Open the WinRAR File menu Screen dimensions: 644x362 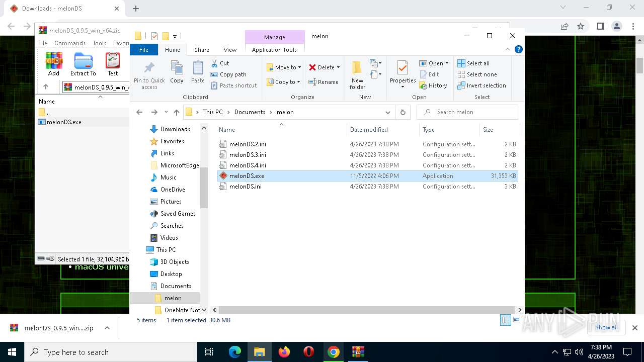click(43, 43)
